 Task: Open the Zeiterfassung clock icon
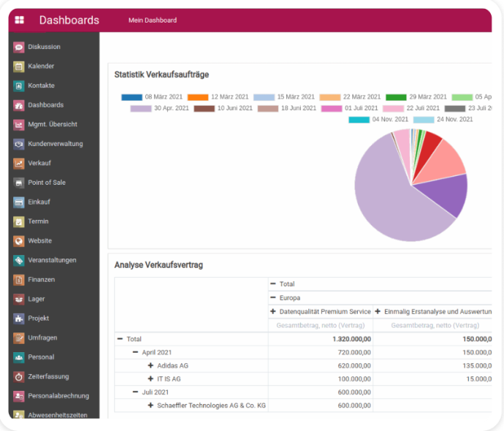(19, 377)
